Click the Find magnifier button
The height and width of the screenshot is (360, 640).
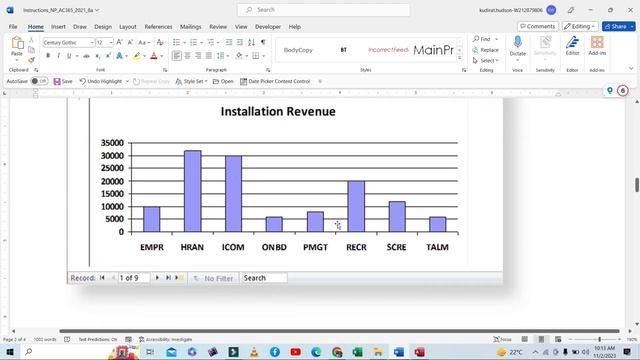tap(482, 39)
